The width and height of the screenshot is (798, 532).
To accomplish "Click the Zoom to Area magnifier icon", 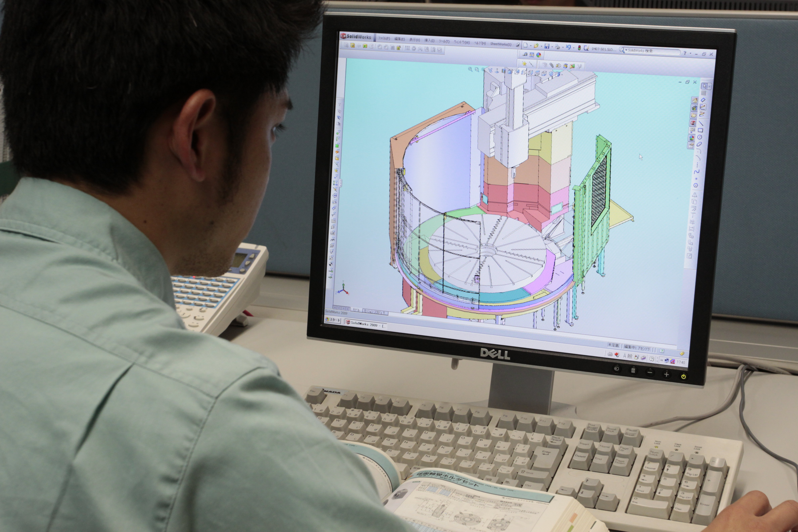I will (x=477, y=70).
